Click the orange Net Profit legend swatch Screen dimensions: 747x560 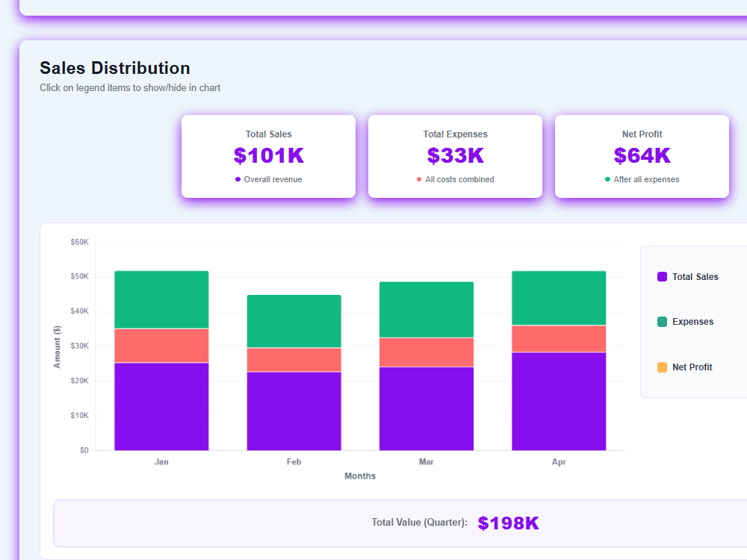662,367
